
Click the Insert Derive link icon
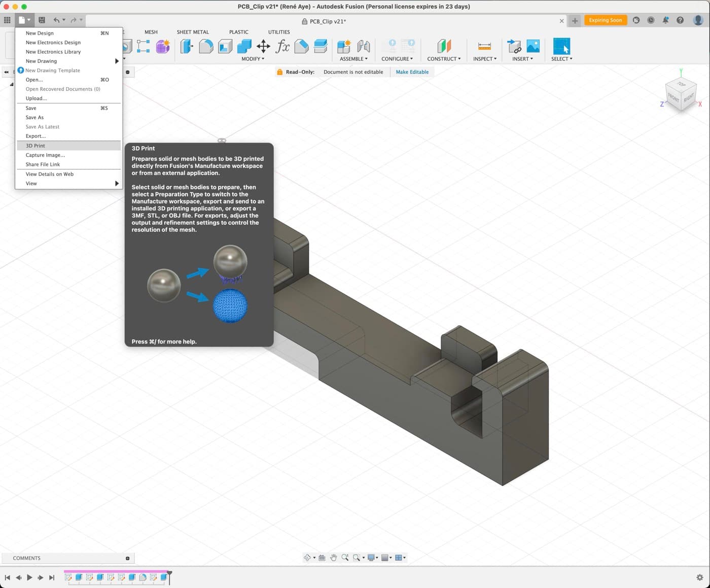click(x=514, y=46)
